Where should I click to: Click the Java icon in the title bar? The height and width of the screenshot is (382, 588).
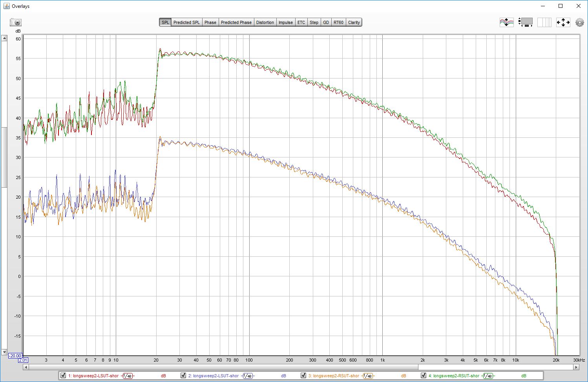coord(6,6)
